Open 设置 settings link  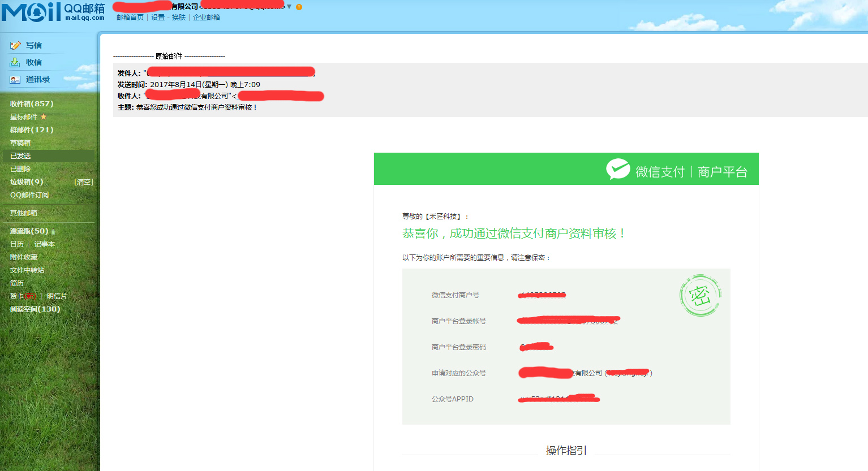(158, 18)
